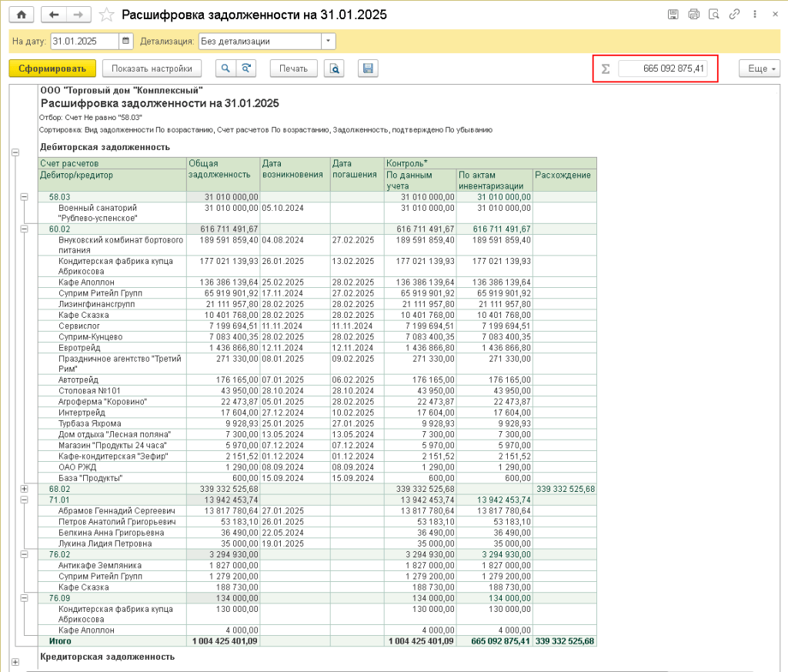Open the Еще menu
This screenshot has width=788, height=672.
coord(759,69)
